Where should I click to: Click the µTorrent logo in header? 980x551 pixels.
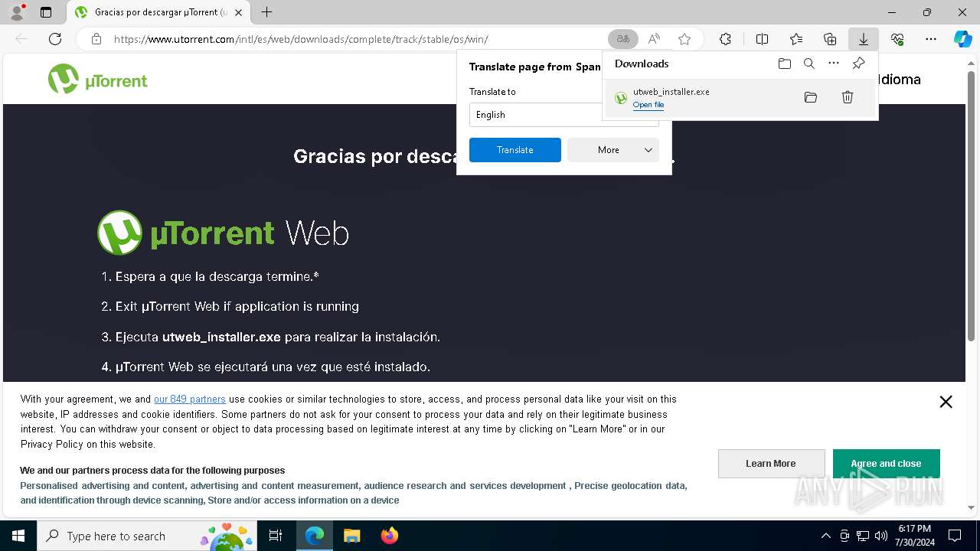pos(98,79)
